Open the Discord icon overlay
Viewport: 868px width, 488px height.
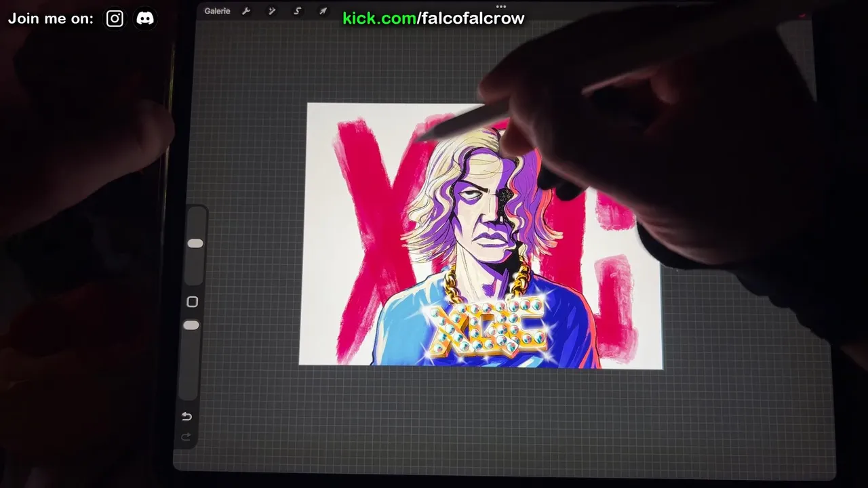coord(145,18)
